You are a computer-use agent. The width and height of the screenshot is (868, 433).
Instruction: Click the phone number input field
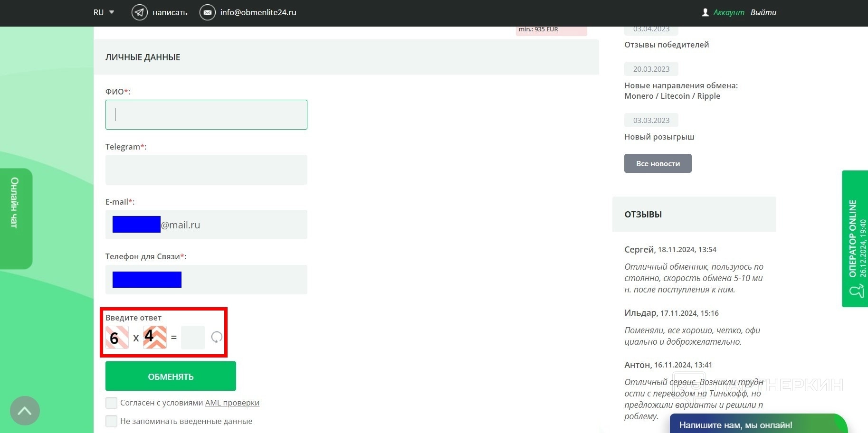tap(206, 280)
